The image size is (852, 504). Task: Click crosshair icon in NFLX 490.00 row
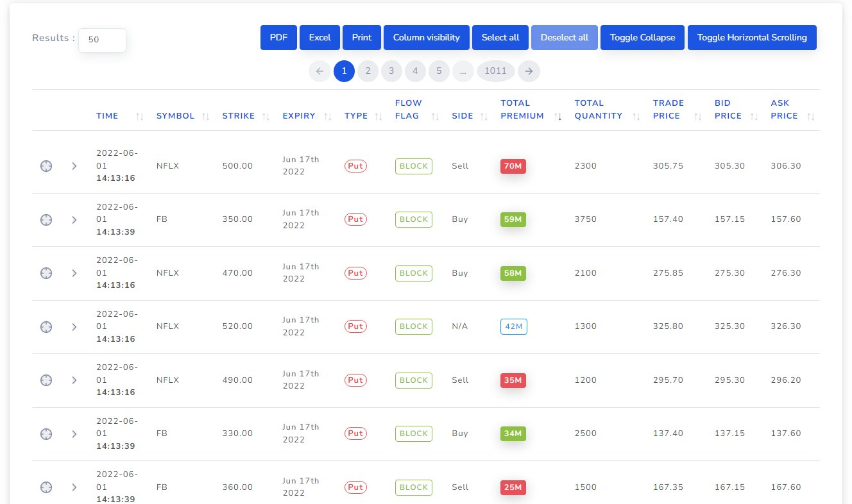[x=46, y=380]
